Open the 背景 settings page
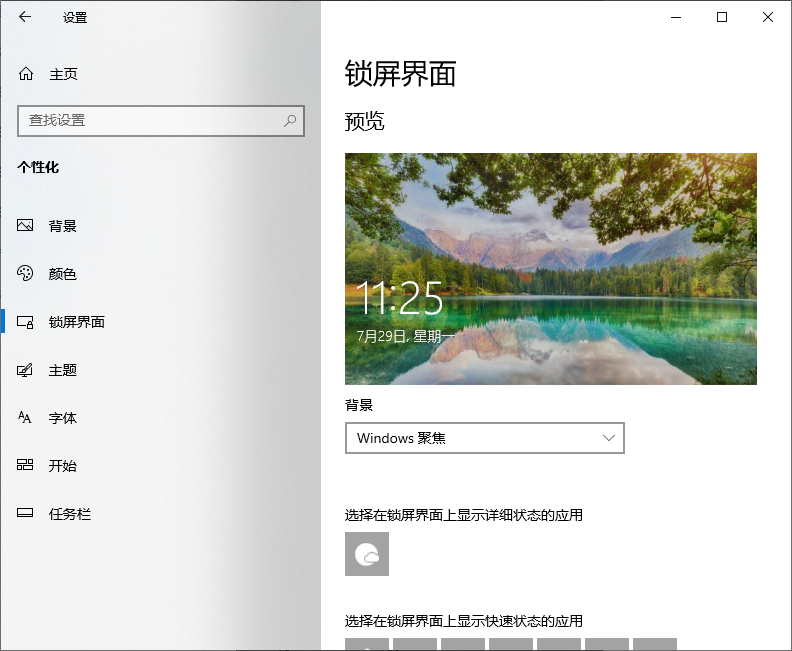Image resolution: width=792 pixels, height=651 pixels. pyautogui.click(x=161, y=225)
